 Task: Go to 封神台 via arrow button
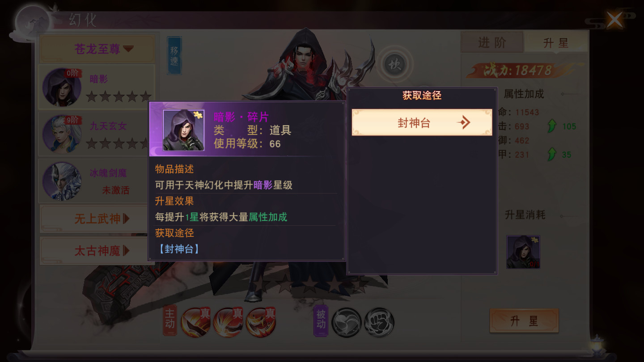coord(422,122)
